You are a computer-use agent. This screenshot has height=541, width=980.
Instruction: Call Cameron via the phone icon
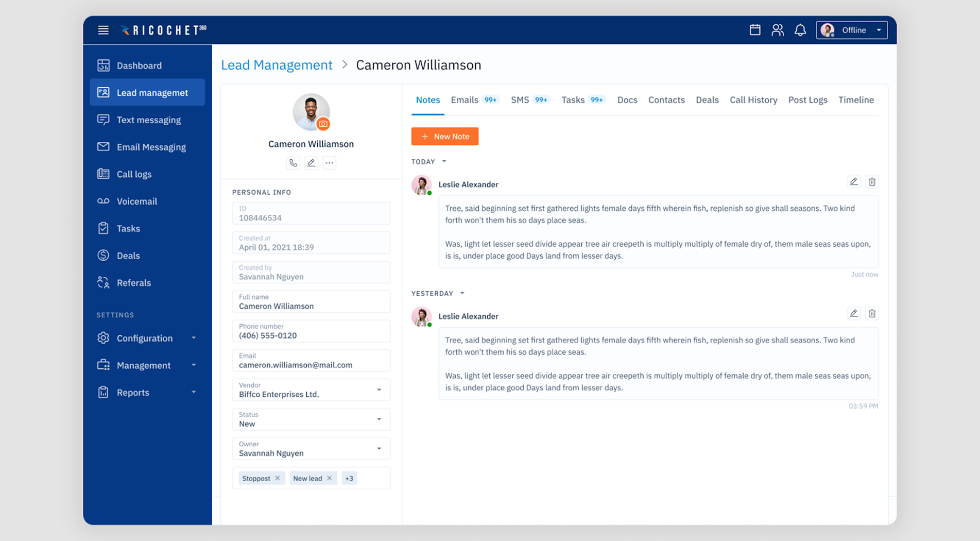click(x=293, y=163)
